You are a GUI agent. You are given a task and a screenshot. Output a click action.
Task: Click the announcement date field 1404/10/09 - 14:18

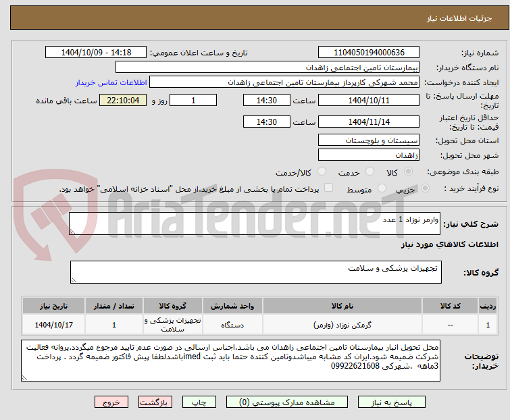tap(96, 53)
